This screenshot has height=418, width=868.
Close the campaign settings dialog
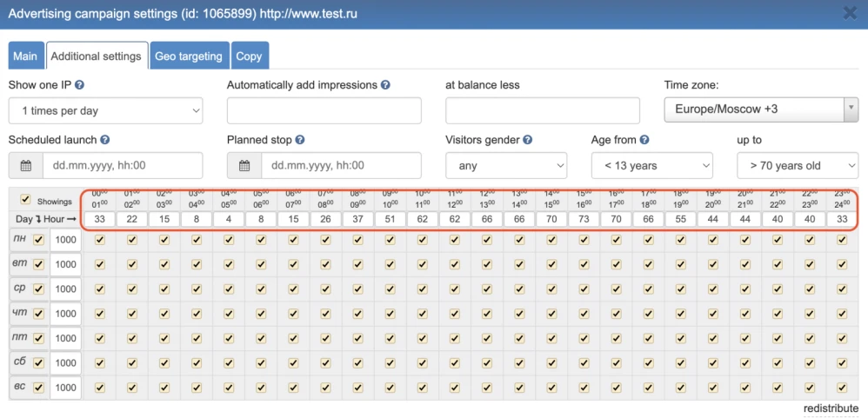[x=850, y=13]
